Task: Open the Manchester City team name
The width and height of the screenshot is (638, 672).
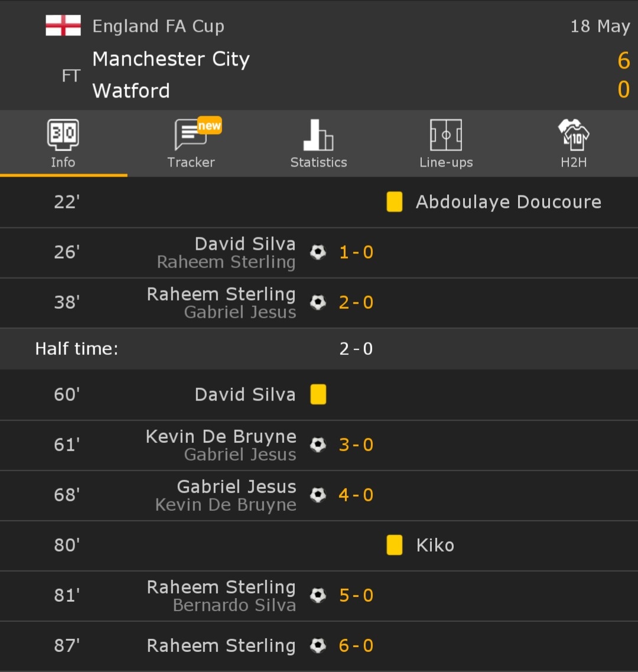Action: click(x=171, y=59)
